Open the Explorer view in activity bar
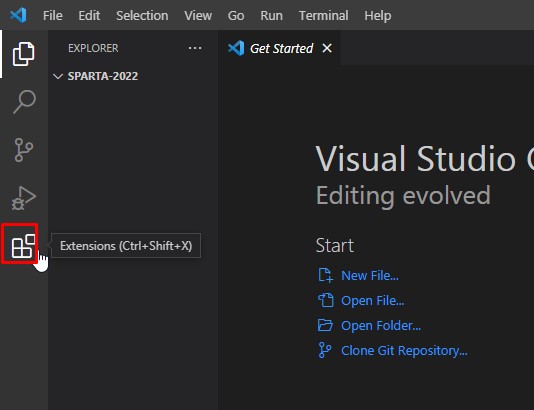The image size is (534, 410). tap(23, 54)
